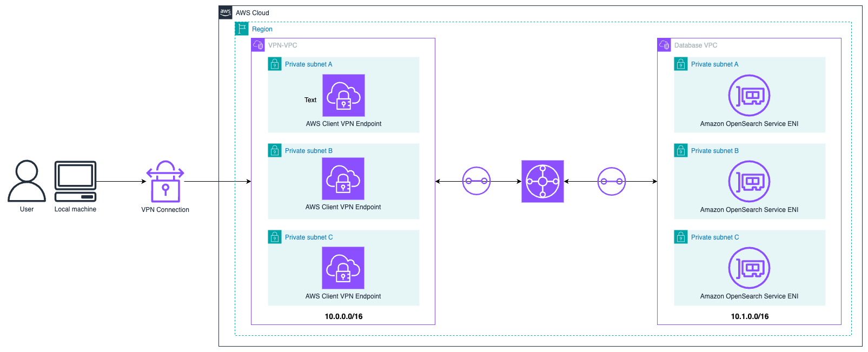Click attachment icon between VPN-VPC and gateway
Viewport: 868px width, 352px height.
click(476, 181)
